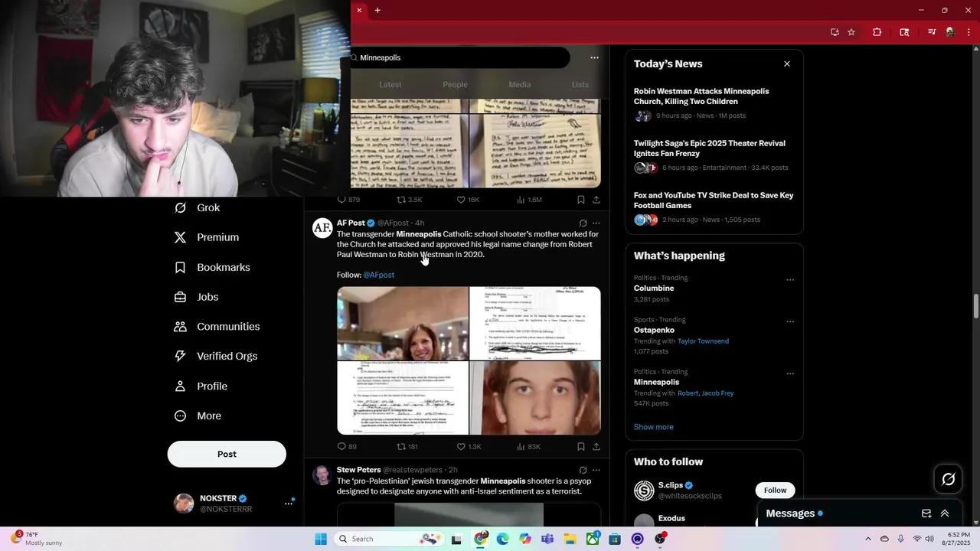Open Minneapolis trend options menu
Screen dimensions: 980x551
click(x=790, y=373)
